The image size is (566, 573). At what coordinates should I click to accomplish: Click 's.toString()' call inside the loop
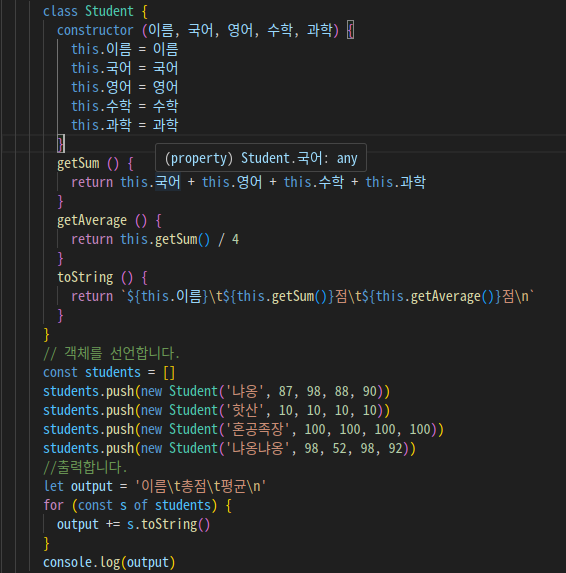[168, 524]
